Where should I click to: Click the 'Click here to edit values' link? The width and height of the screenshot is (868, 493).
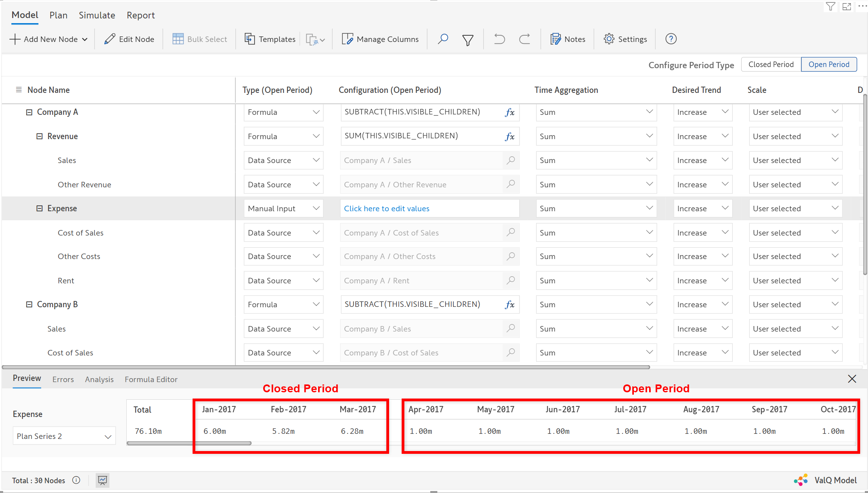(x=386, y=208)
